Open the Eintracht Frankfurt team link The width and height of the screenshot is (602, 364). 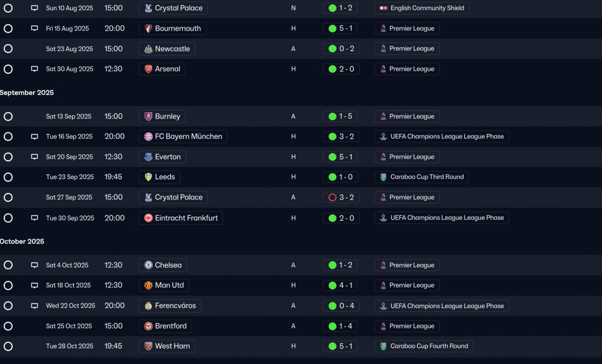point(181,218)
